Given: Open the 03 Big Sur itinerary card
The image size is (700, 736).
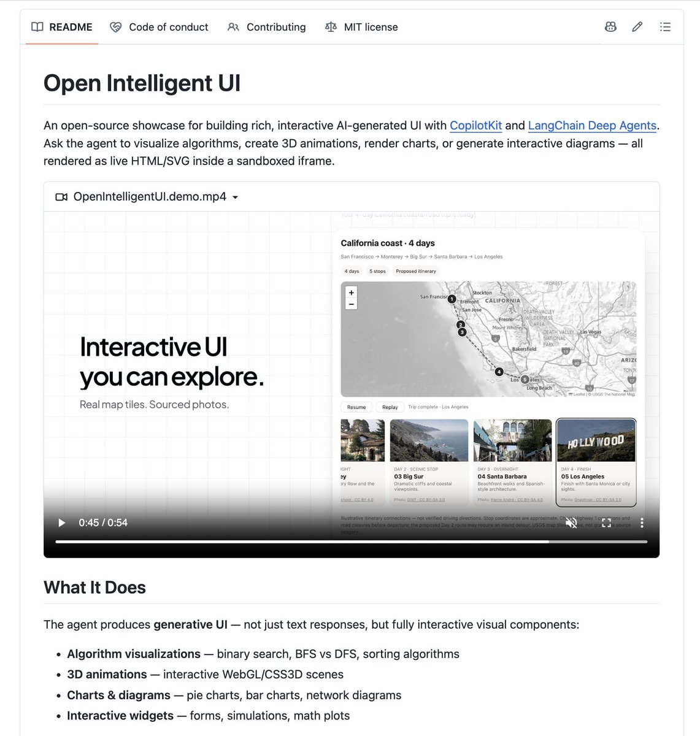Looking at the screenshot, I should 429,462.
